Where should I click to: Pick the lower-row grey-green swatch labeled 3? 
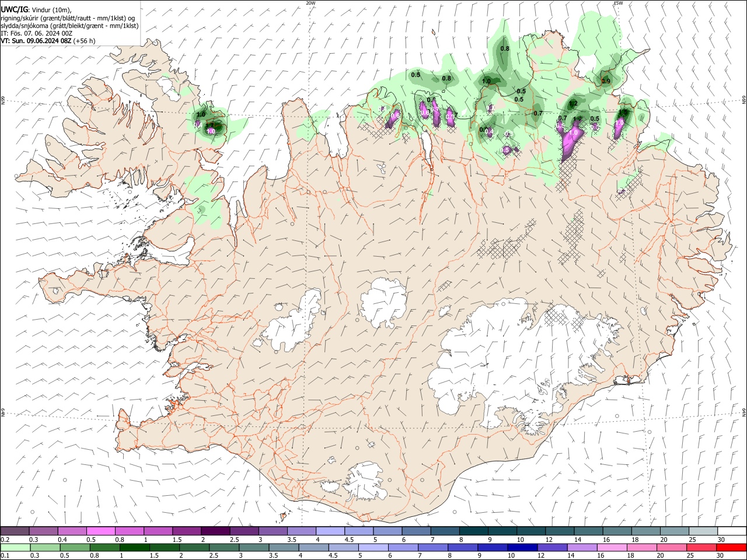point(254,548)
